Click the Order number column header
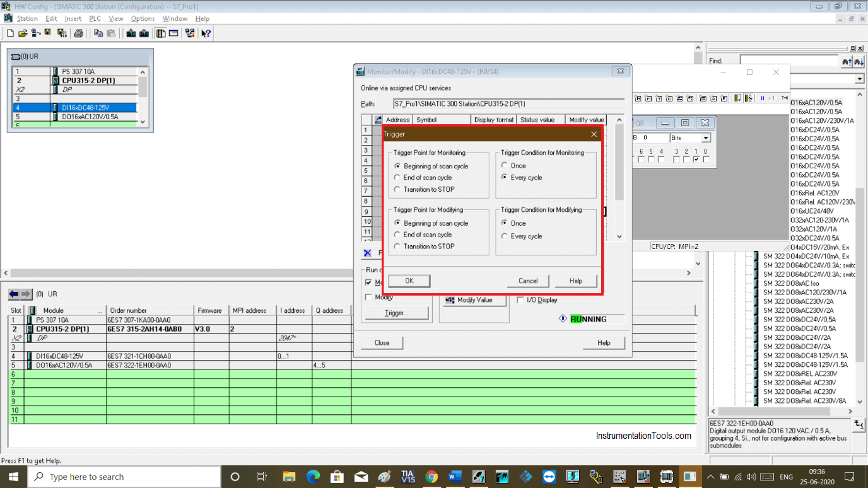 150,310
